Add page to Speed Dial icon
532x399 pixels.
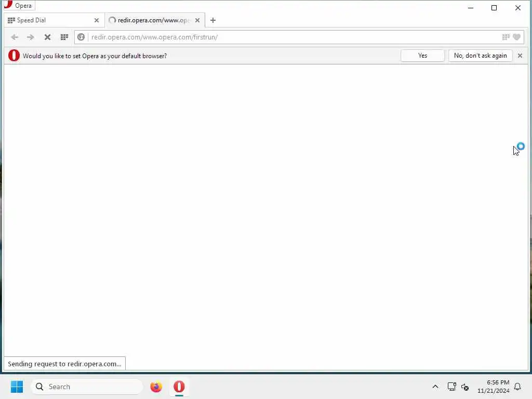506,37
